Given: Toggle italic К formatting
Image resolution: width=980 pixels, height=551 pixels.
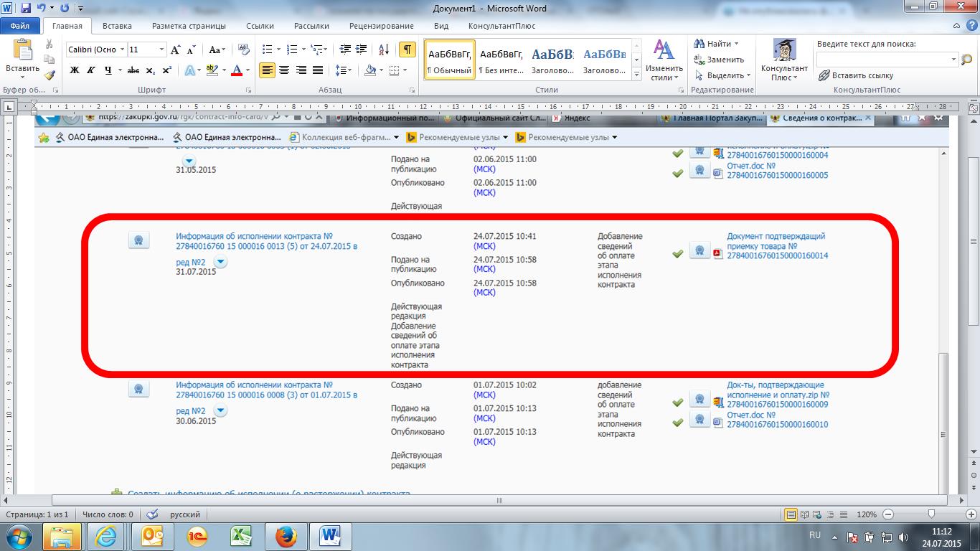Looking at the screenshot, I should (91, 70).
